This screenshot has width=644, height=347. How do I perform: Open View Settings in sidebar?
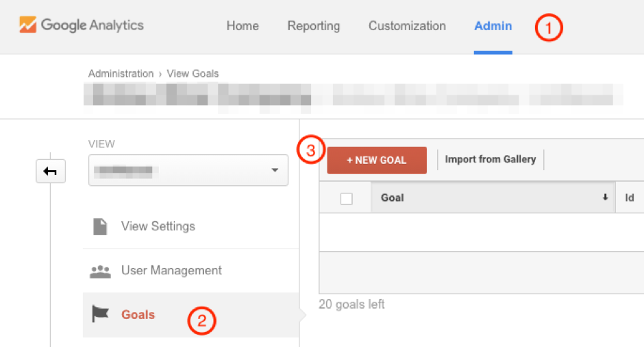point(158,226)
